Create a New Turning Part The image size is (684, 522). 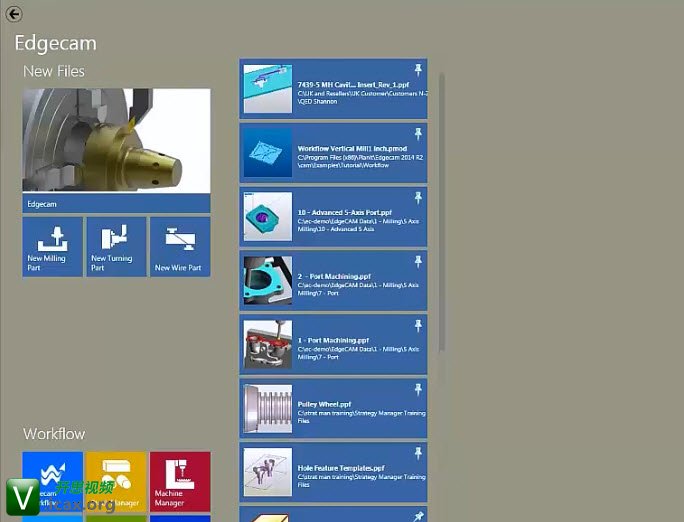pyautogui.click(x=116, y=247)
